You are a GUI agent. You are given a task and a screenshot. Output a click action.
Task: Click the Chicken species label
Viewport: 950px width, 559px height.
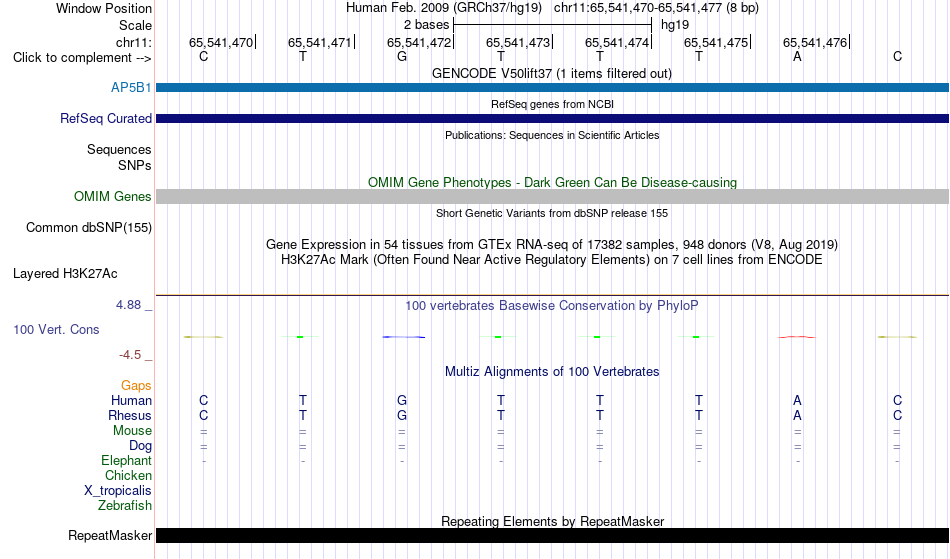pos(128,475)
